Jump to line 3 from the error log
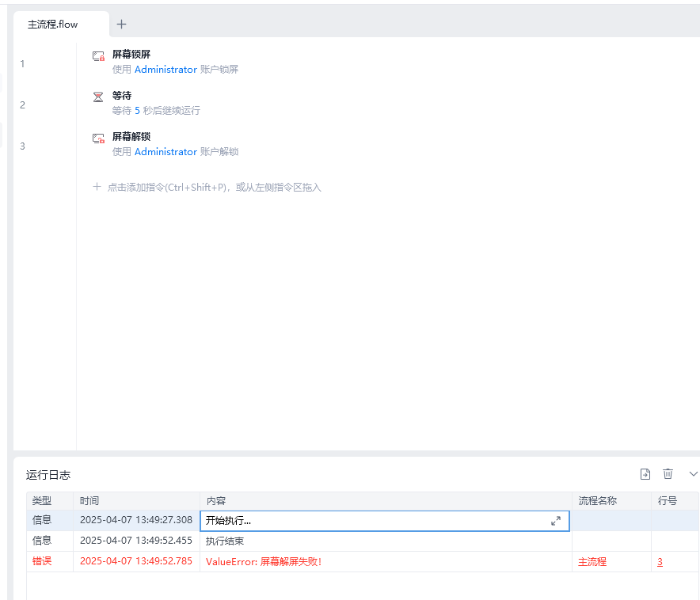This screenshot has width=700, height=600. coord(660,562)
